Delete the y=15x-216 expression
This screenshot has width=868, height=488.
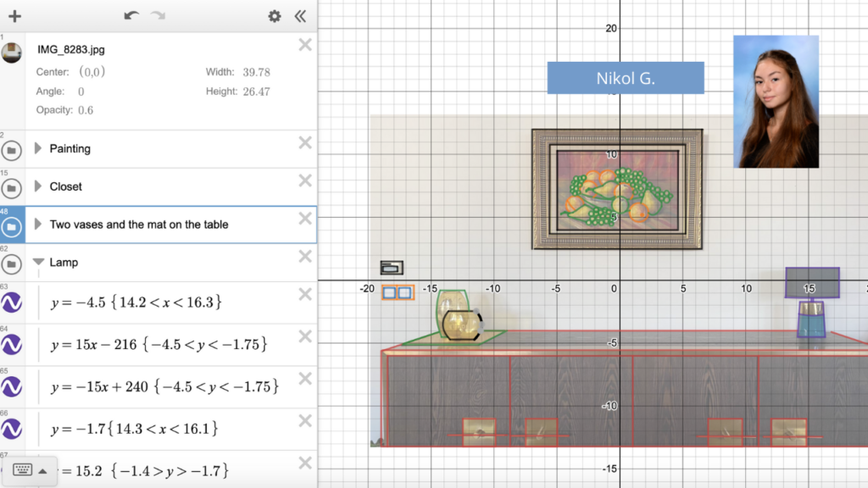(305, 336)
